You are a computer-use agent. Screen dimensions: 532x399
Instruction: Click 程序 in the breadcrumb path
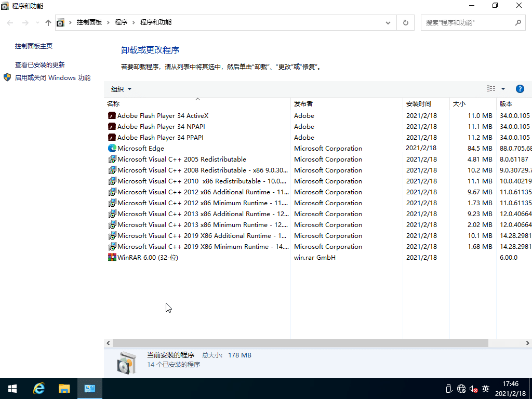(x=122, y=22)
